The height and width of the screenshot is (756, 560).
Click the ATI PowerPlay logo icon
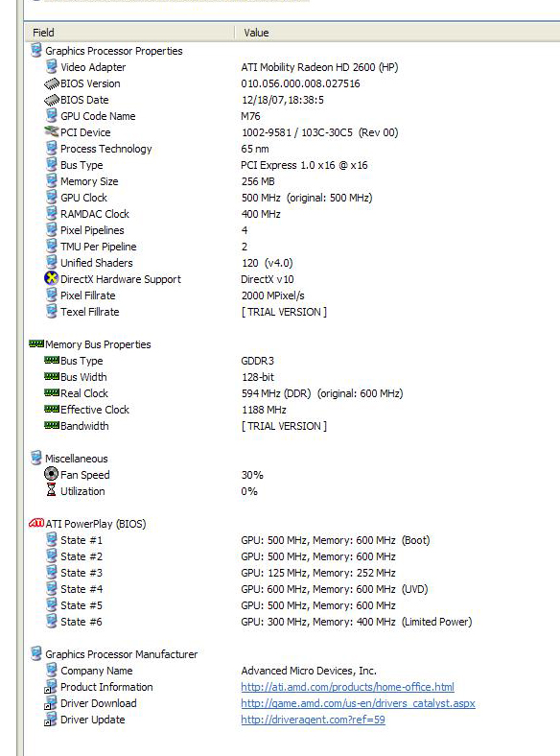[36, 523]
